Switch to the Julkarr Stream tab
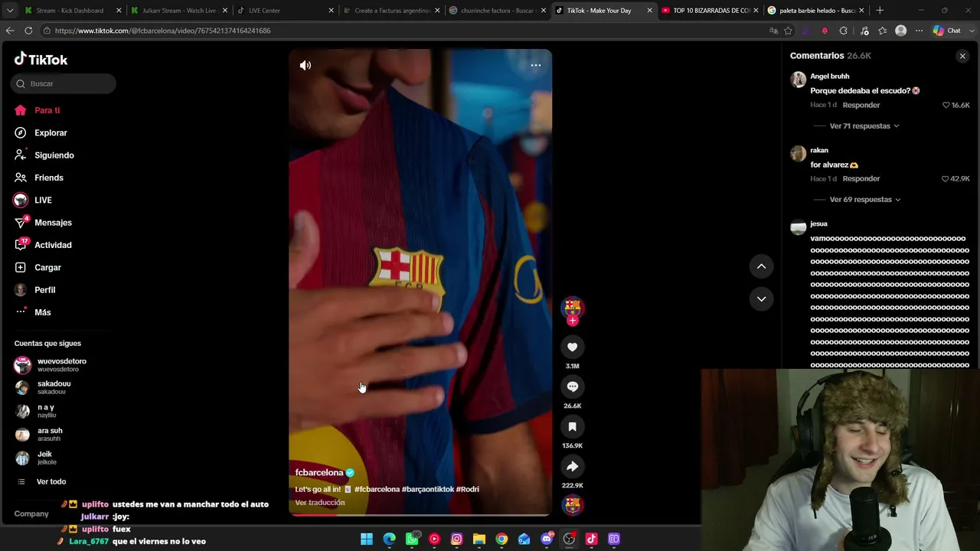 pos(178,11)
